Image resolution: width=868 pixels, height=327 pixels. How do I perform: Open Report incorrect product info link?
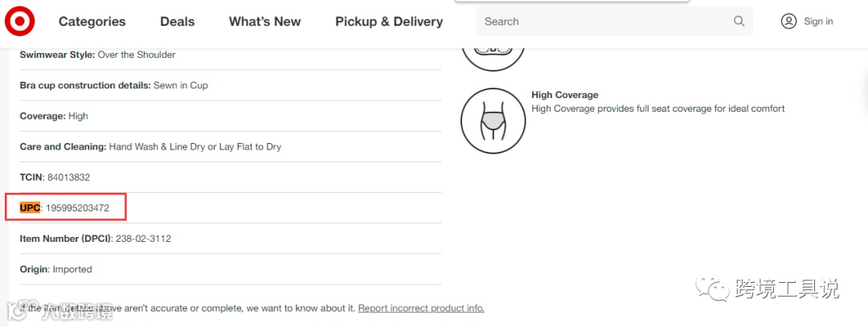tap(421, 309)
